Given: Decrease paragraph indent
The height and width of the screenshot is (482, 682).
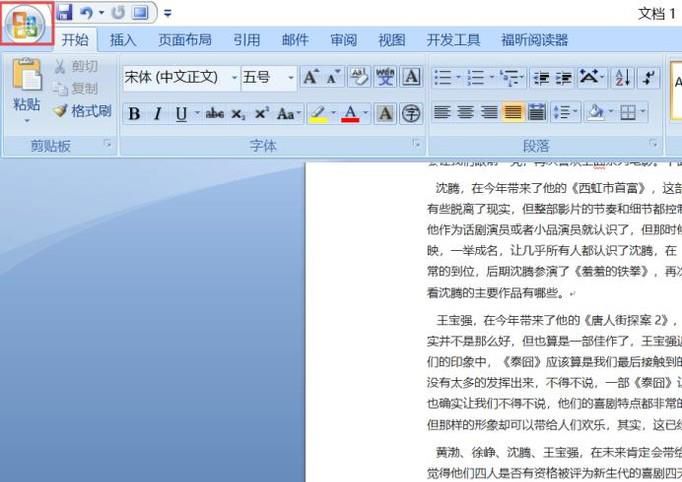Looking at the screenshot, I should coord(542,78).
